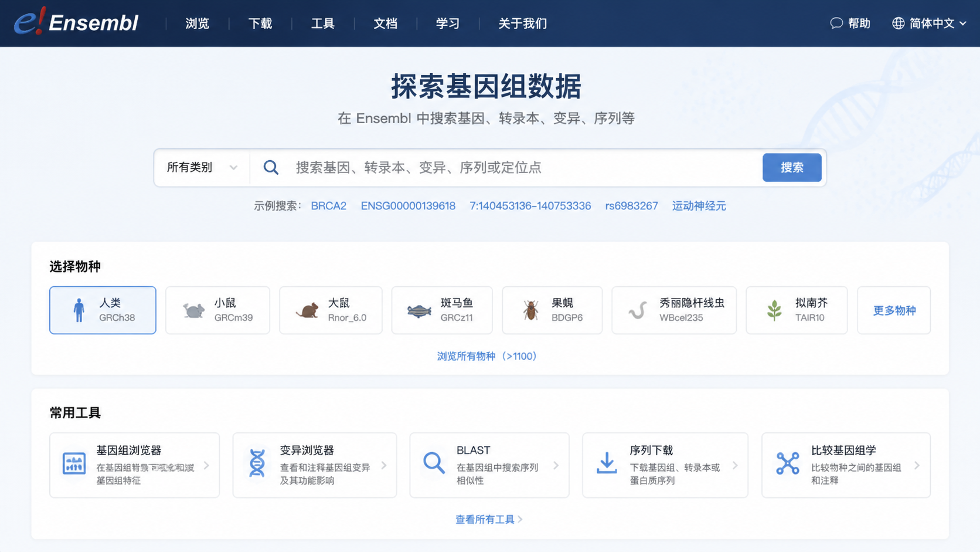This screenshot has height=552, width=980.
Task: Click the download arrow icon for 序列下载
Action: pyautogui.click(x=607, y=463)
